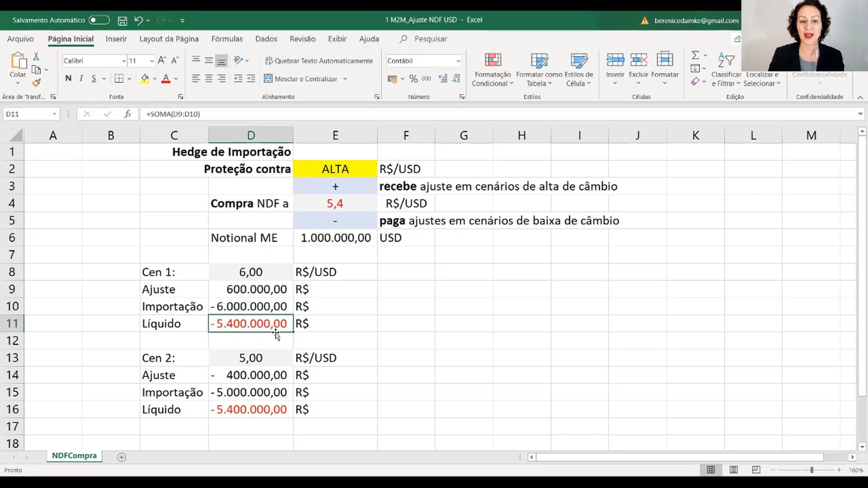Toggle Center horizontal alignment

[208, 79]
